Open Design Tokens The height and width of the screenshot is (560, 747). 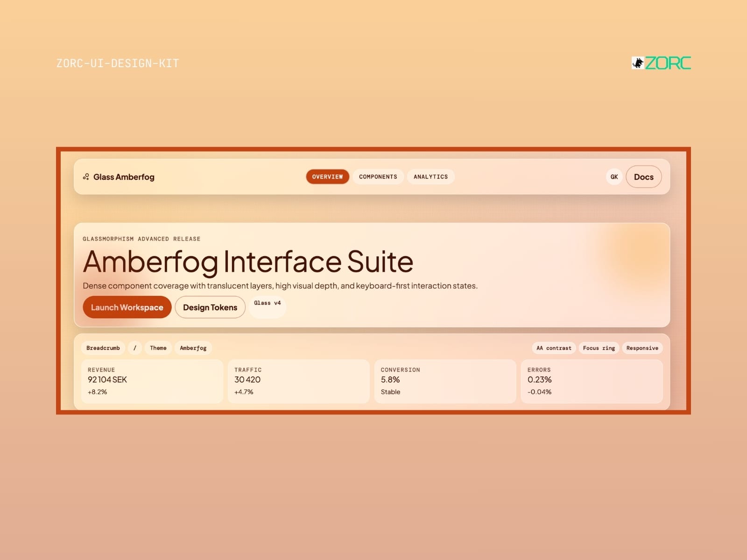pyautogui.click(x=210, y=307)
